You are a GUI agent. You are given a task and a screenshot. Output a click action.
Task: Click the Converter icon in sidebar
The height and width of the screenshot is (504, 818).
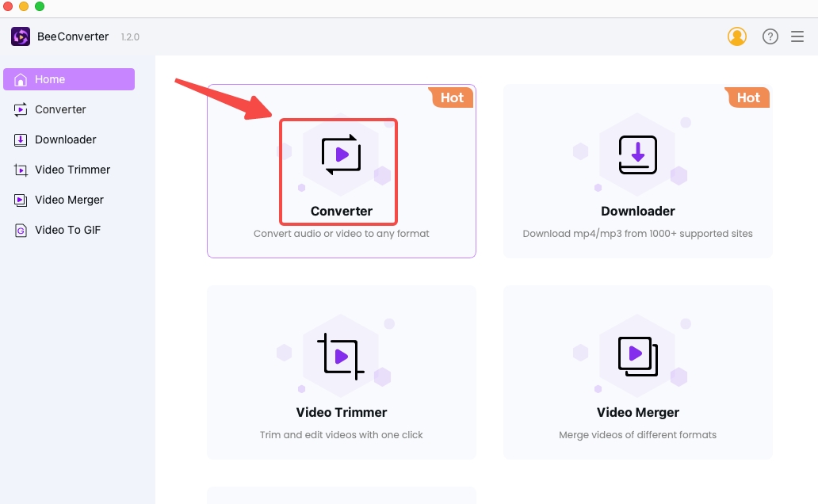pyautogui.click(x=21, y=109)
